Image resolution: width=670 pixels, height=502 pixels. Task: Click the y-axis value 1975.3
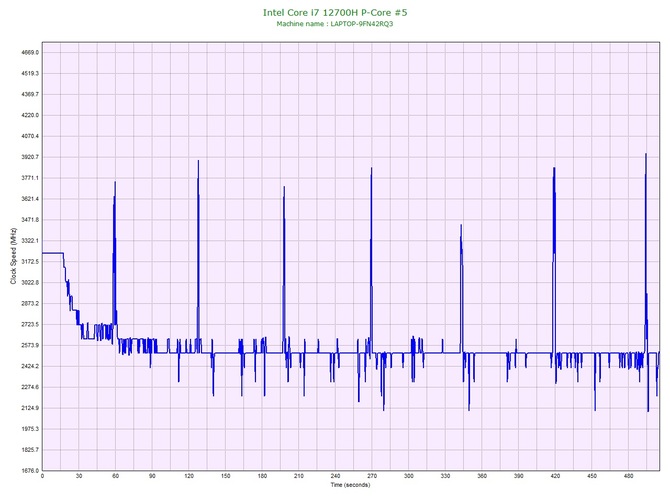pyautogui.click(x=30, y=429)
